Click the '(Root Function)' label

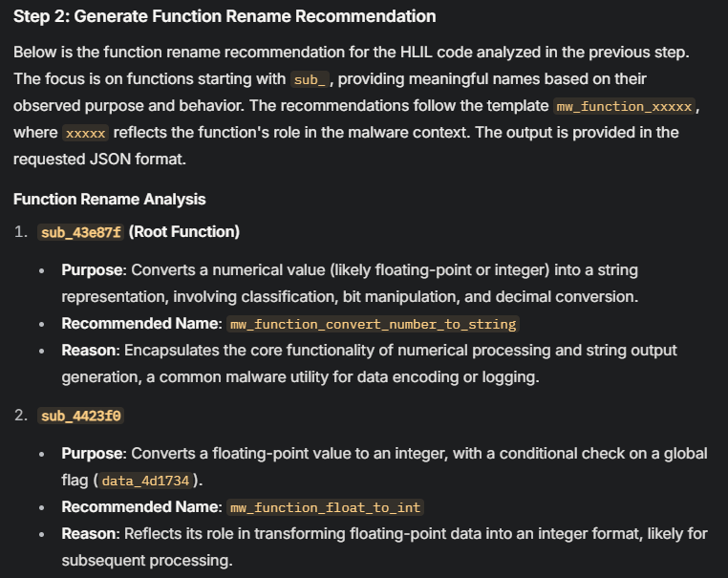coord(183,232)
